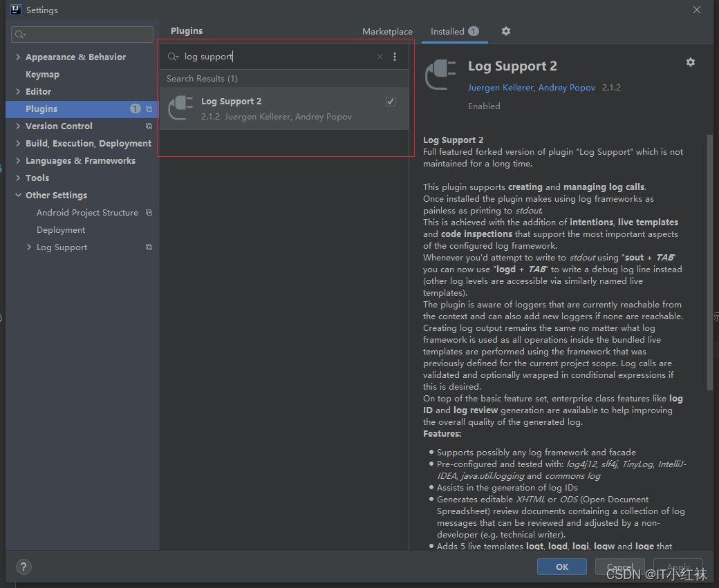Click the OK button
This screenshot has width=719, height=588.
561,567
